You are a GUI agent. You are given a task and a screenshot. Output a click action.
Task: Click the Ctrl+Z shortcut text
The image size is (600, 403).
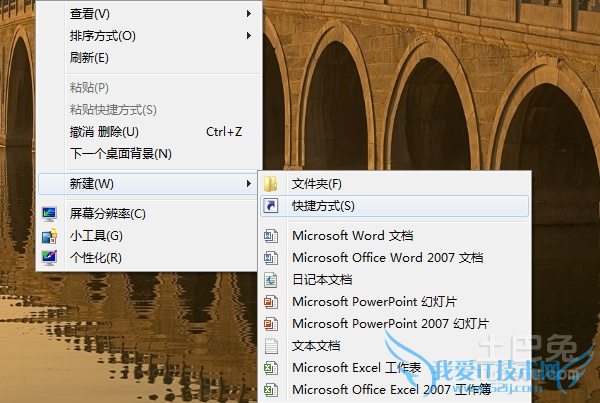tap(224, 132)
